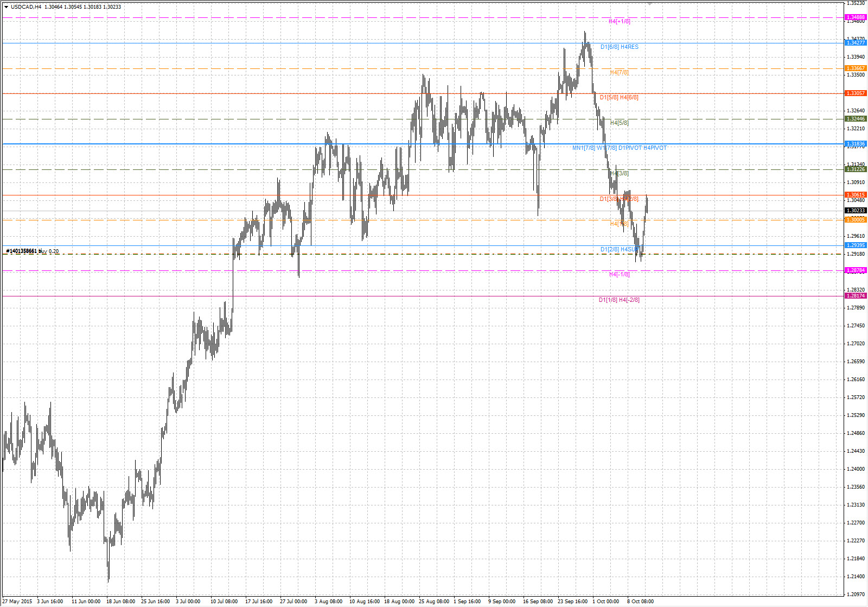The width and height of the screenshot is (868, 607).
Task: Click the gray chart shift triangle marker
Action: point(649,3)
